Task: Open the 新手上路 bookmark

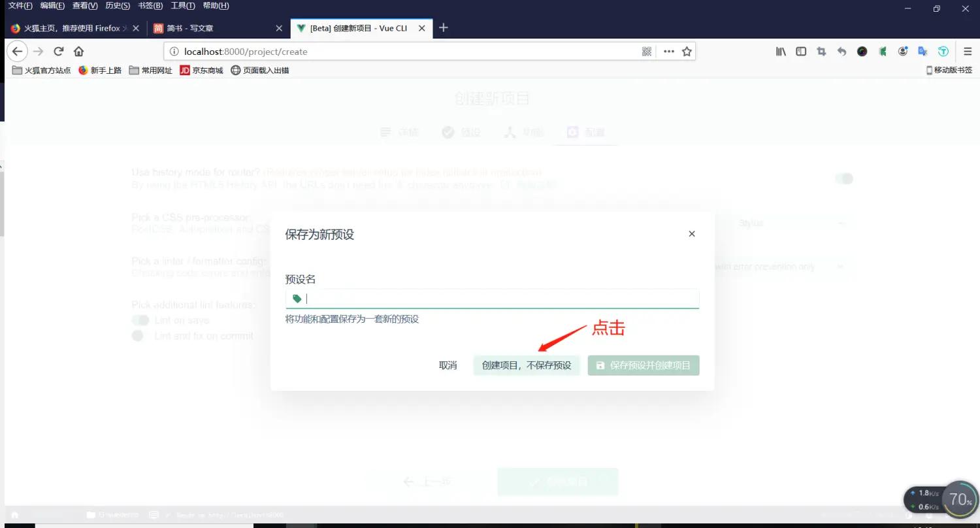Action: coord(100,70)
